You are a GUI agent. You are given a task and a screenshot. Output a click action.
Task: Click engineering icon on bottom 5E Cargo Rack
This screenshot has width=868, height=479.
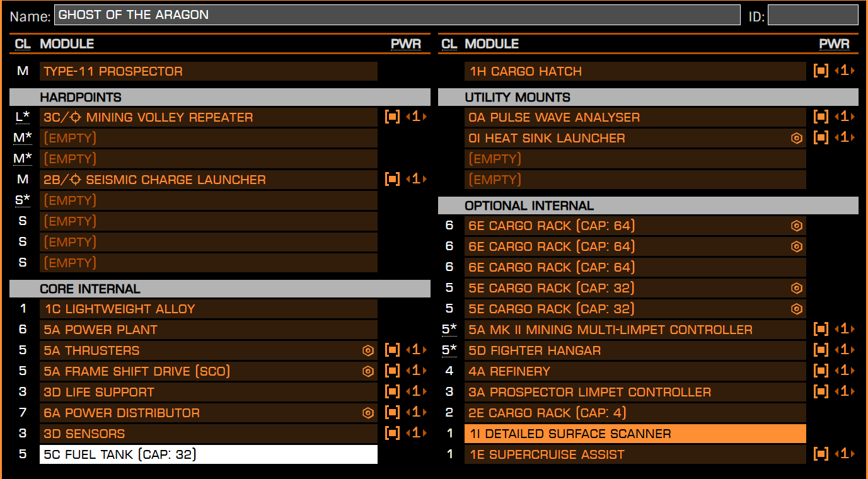[x=797, y=309]
